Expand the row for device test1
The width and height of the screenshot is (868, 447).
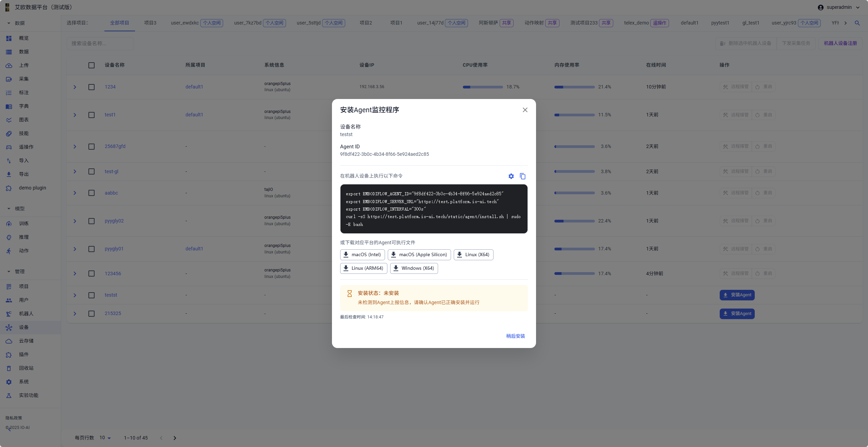click(75, 115)
